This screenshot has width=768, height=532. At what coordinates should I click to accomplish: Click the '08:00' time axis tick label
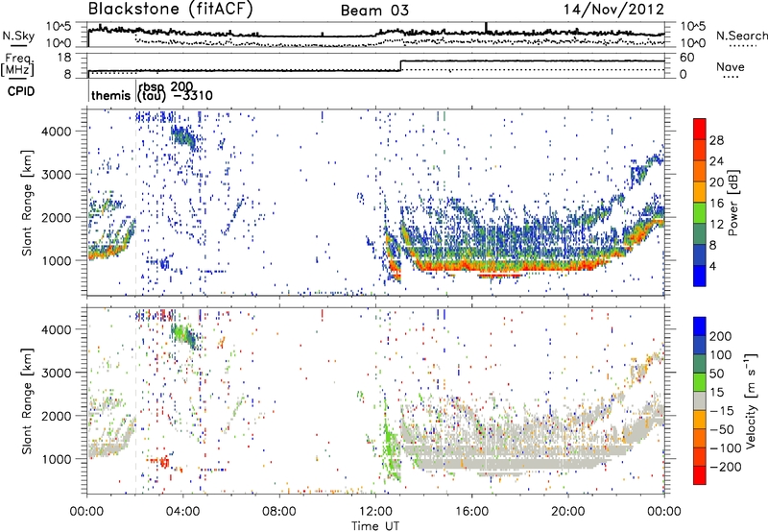pyautogui.click(x=279, y=512)
